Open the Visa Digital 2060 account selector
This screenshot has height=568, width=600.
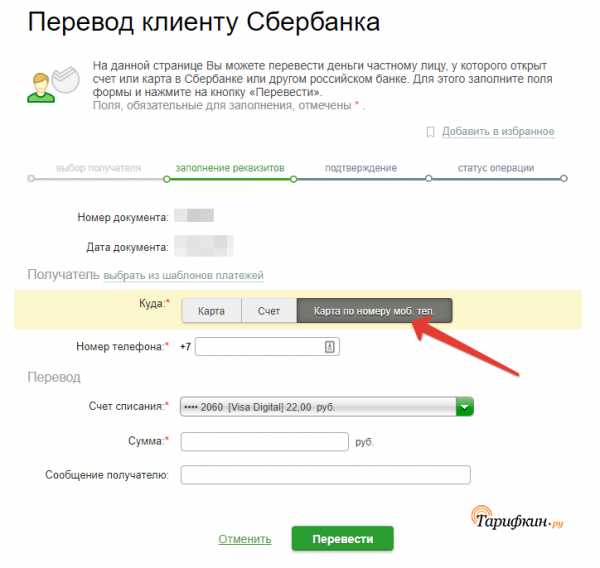[326, 406]
